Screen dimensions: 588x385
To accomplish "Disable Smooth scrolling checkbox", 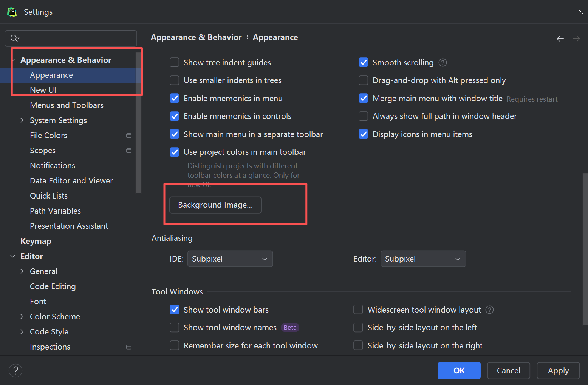I will (x=363, y=62).
